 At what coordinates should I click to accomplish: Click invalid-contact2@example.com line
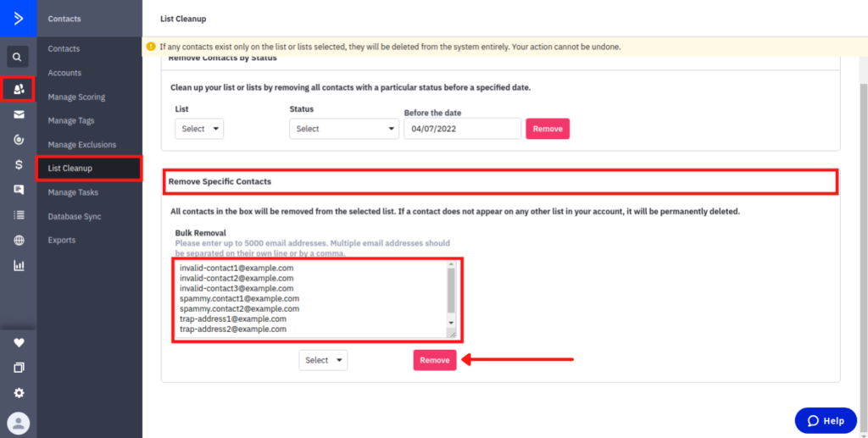[x=237, y=278]
